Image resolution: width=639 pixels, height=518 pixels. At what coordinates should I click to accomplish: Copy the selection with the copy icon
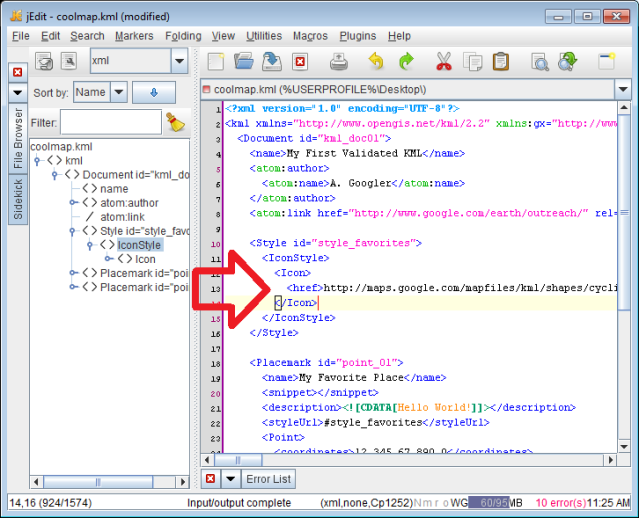point(472,62)
